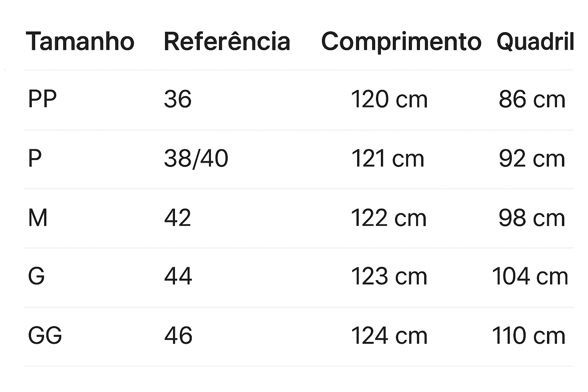Select reference value 42

pyautogui.click(x=178, y=218)
